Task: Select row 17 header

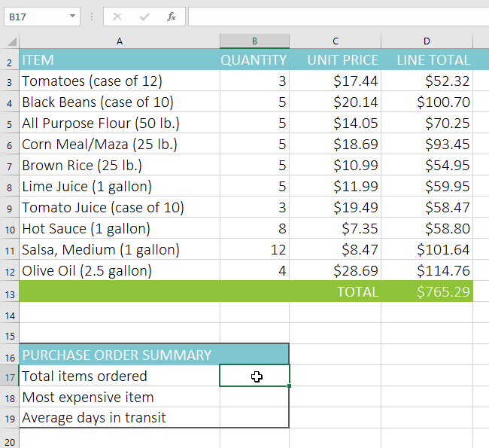Action: [10, 376]
